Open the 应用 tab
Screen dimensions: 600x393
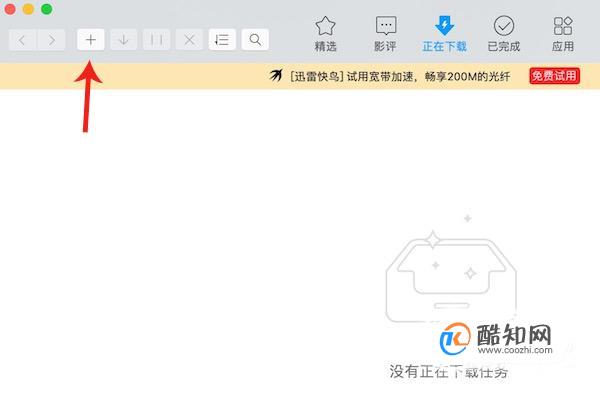point(563,34)
